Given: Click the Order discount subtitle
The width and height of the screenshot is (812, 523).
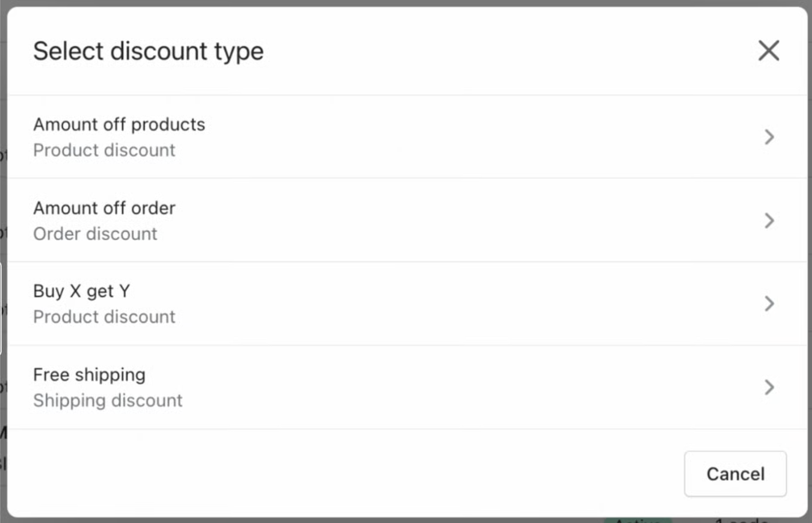Looking at the screenshot, I should point(95,234).
